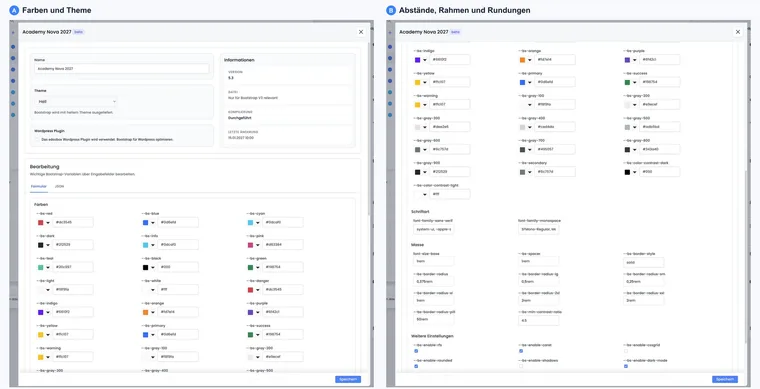760x389 pixels.
Task: Focus the --bs-spacer field
Action: (x=538, y=261)
